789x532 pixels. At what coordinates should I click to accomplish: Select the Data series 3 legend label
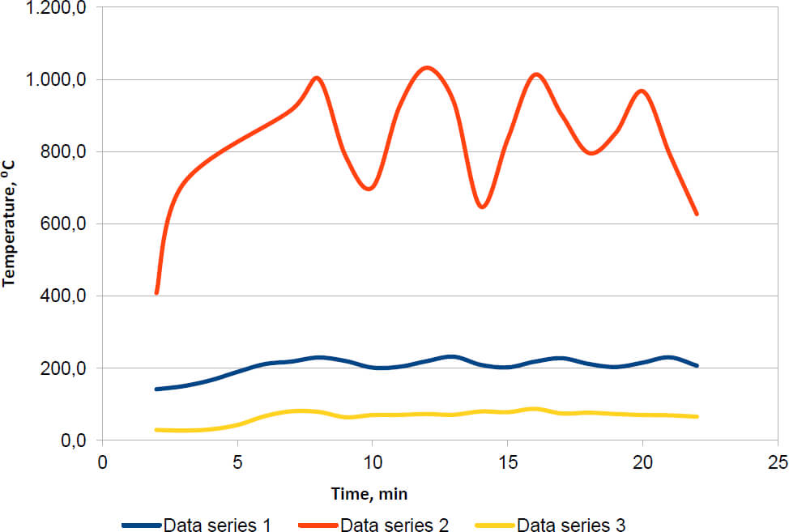(571, 525)
